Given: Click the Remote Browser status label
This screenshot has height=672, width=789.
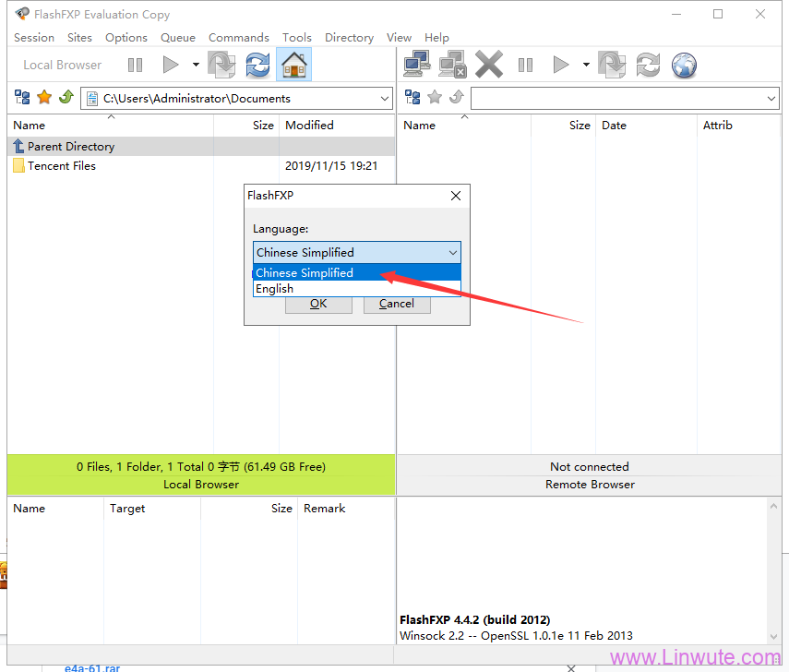Looking at the screenshot, I should [590, 485].
